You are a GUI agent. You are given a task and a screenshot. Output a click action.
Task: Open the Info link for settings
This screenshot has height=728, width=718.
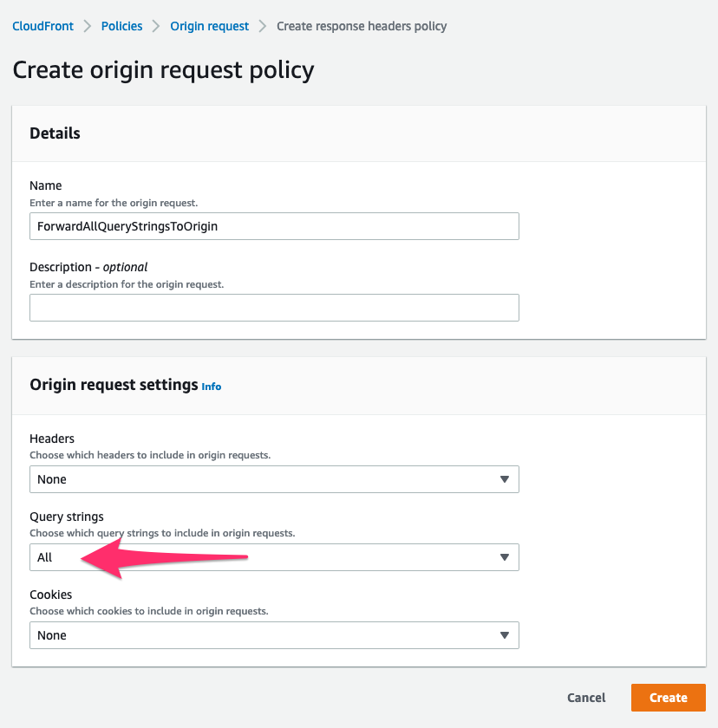coord(212,387)
